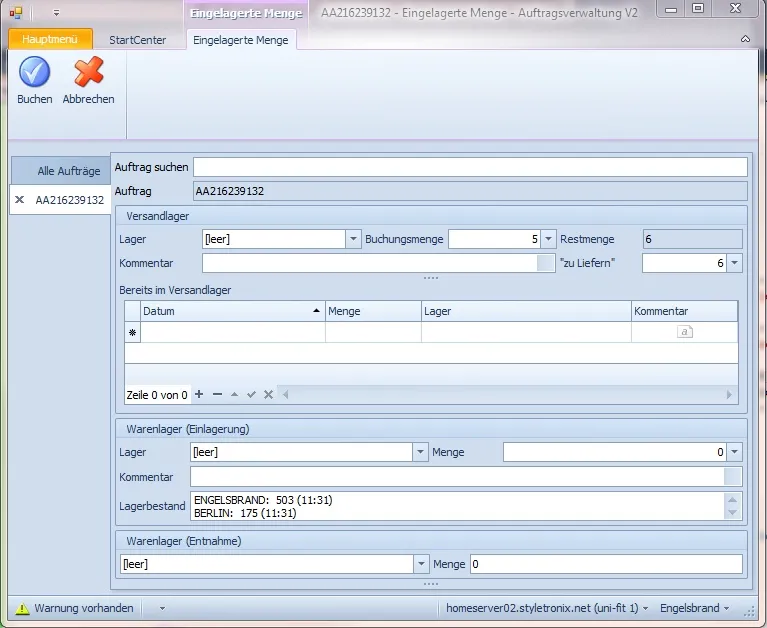Open the Hauptmenü tab
Image resolution: width=767 pixels, height=628 pixels.
pos(50,39)
